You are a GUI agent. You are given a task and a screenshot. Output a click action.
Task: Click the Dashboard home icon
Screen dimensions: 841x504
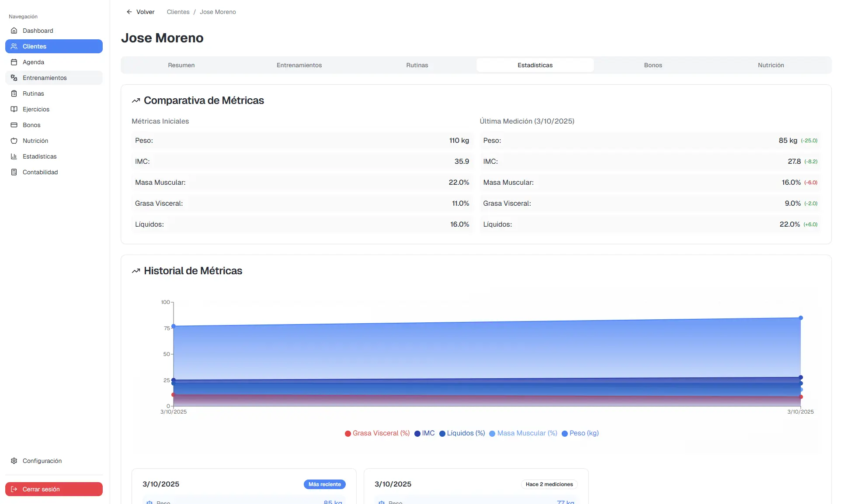(x=14, y=31)
